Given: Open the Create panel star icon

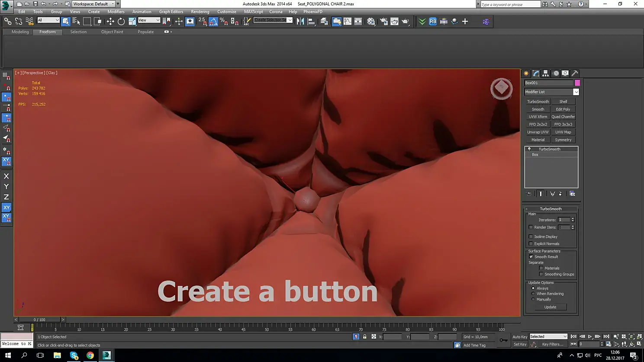Looking at the screenshot, I should (x=526, y=74).
